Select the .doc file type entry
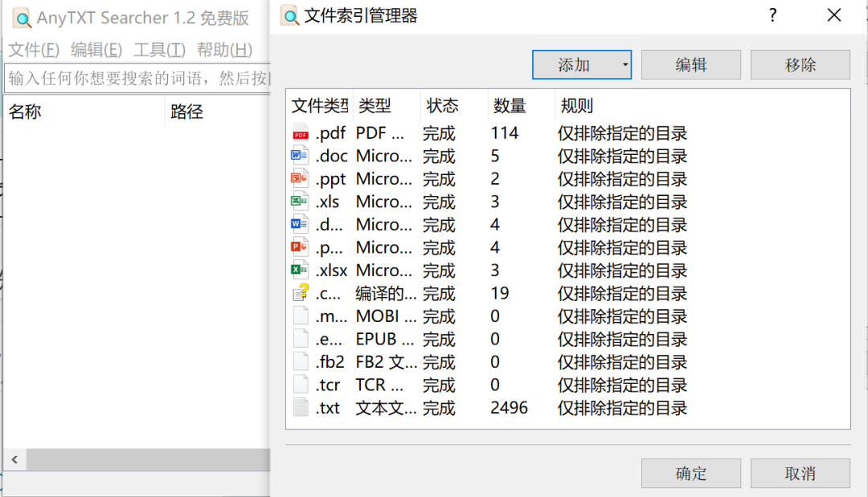 [x=332, y=156]
